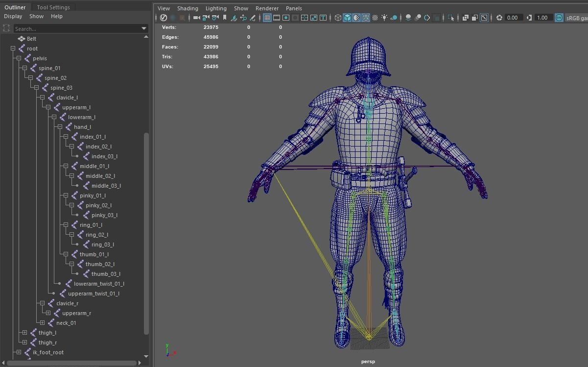Open the Renderer menu
Viewport: 588px width, 367px height.
coord(267,8)
